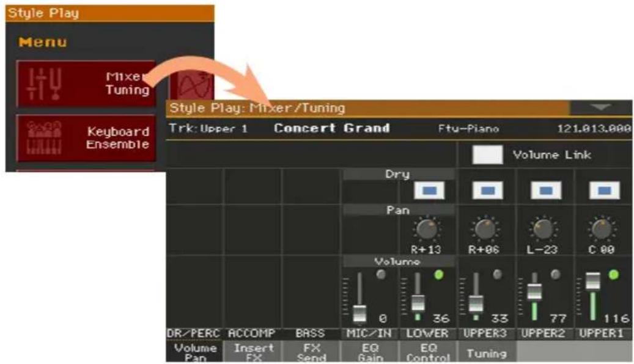Select the DR/PERC track label
634x364 pixels.
point(193,333)
